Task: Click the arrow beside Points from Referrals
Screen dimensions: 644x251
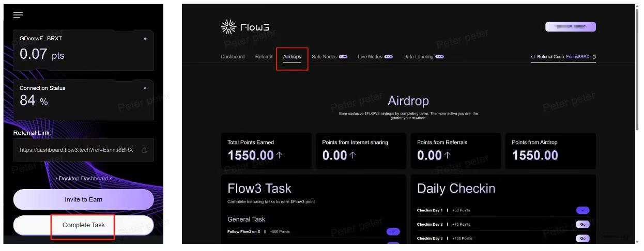Action: point(448,155)
